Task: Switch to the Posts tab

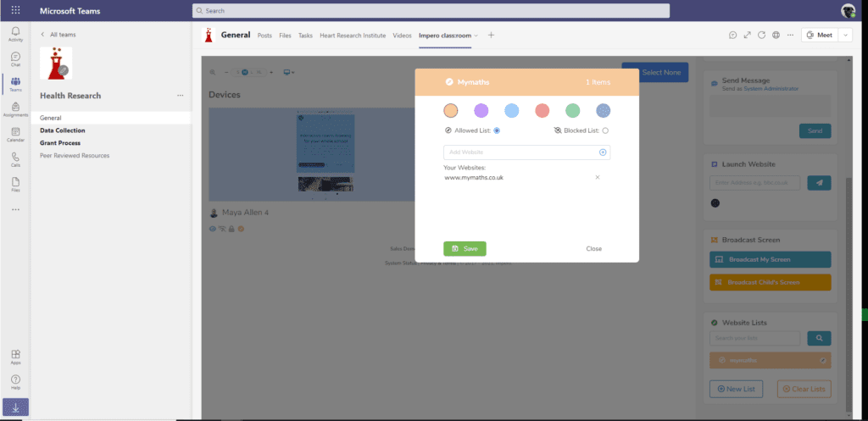Action: (264, 36)
